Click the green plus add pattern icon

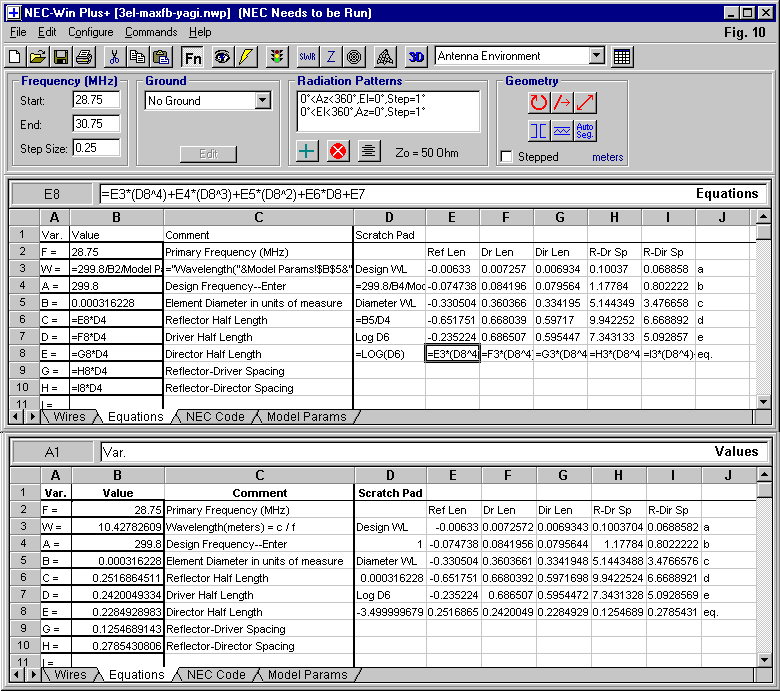click(x=308, y=152)
